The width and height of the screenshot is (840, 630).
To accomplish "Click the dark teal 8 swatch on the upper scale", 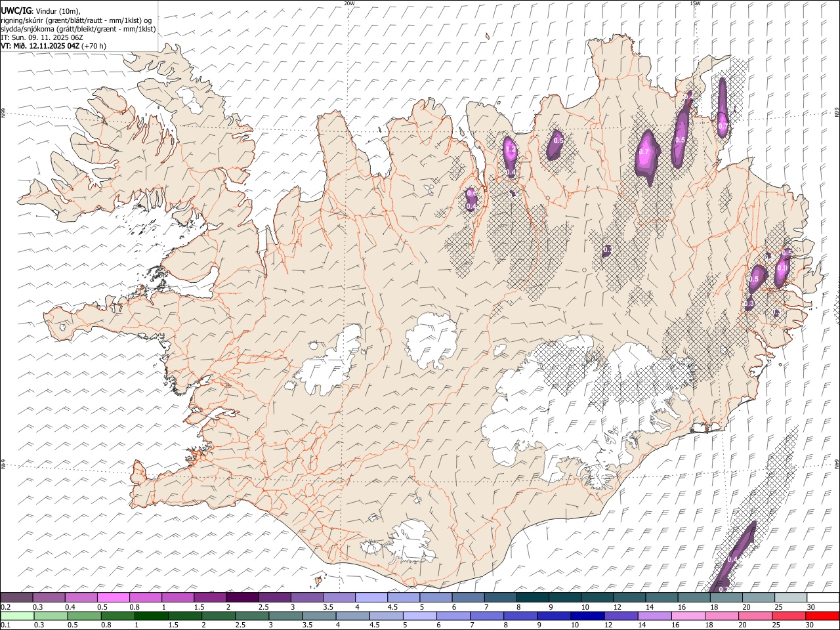I will (533, 597).
